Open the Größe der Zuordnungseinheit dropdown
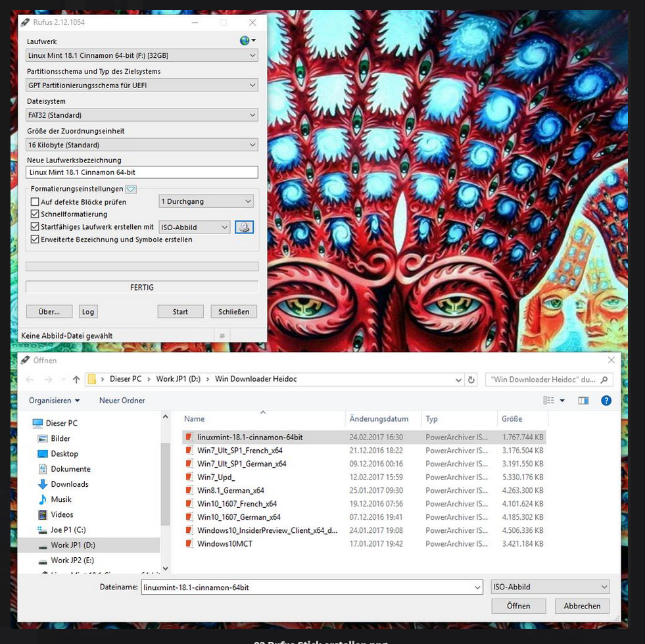 [142, 145]
